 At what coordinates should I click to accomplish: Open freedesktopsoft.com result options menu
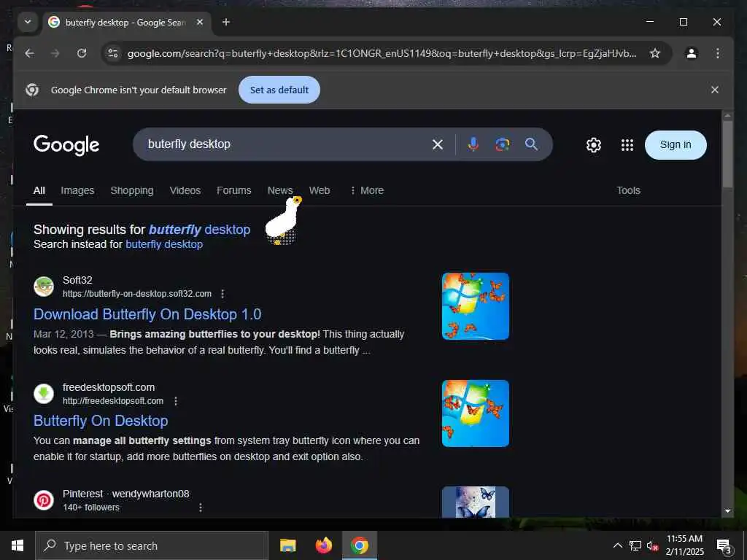coord(176,401)
